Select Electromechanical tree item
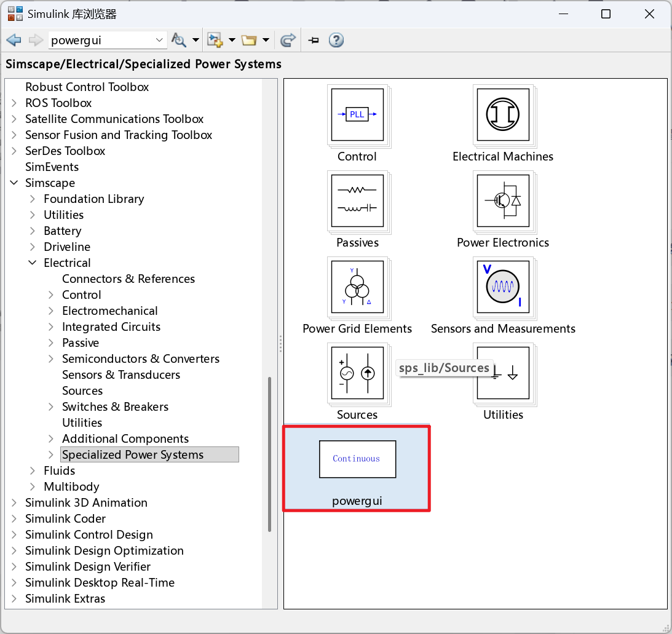The width and height of the screenshot is (672, 634). click(x=109, y=311)
